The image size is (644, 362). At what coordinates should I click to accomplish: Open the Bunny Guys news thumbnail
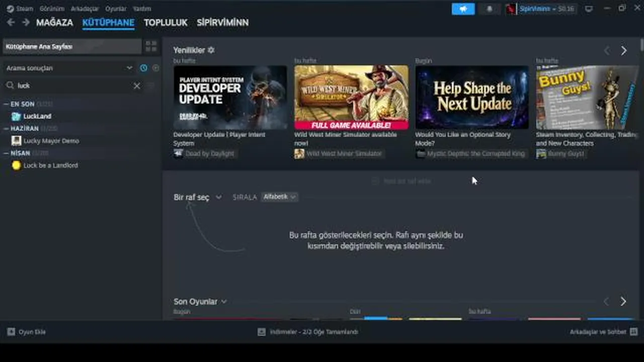click(587, 97)
